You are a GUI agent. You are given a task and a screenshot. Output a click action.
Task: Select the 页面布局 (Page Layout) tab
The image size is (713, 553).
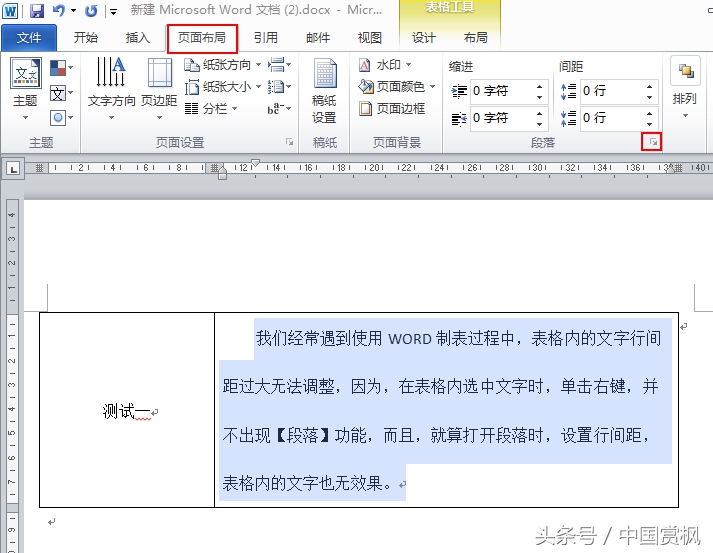tap(202, 38)
